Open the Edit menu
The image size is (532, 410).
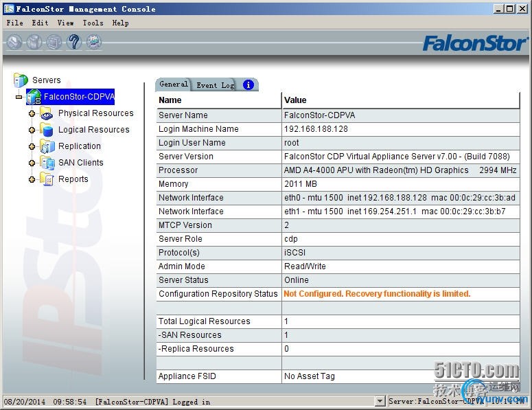pos(40,23)
